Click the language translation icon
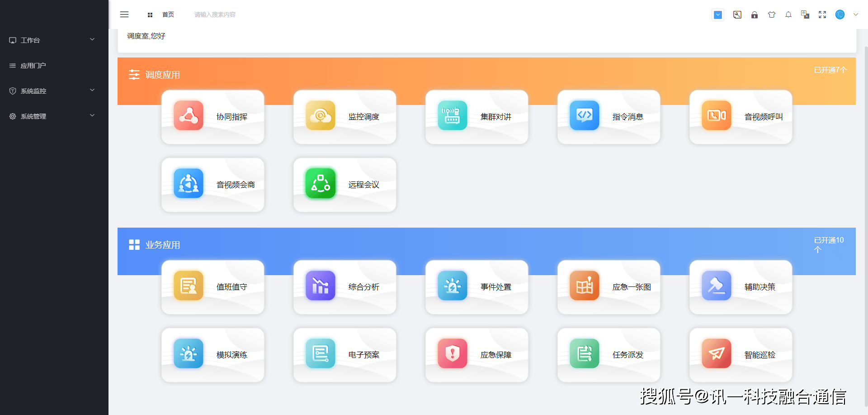The image size is (868, 415). [805, 14]
